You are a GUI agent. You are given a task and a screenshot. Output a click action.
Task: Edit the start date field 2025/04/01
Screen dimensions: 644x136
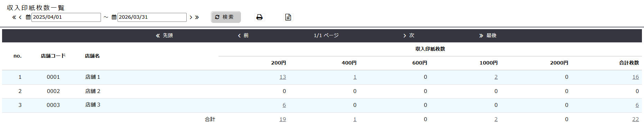pos(66,17)
